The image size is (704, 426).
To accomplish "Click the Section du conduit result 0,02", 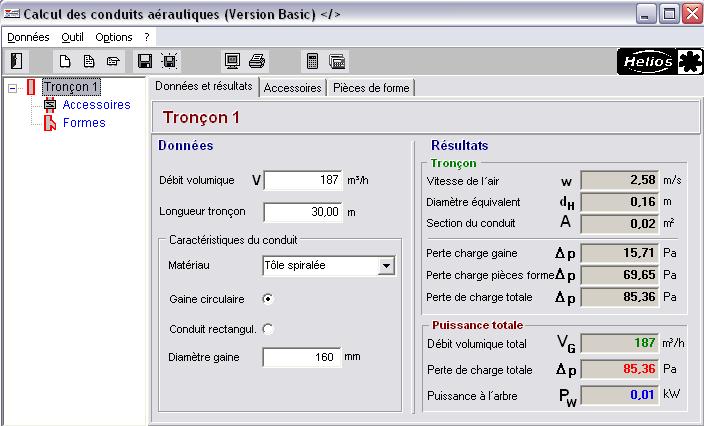I will pos(620,224).
